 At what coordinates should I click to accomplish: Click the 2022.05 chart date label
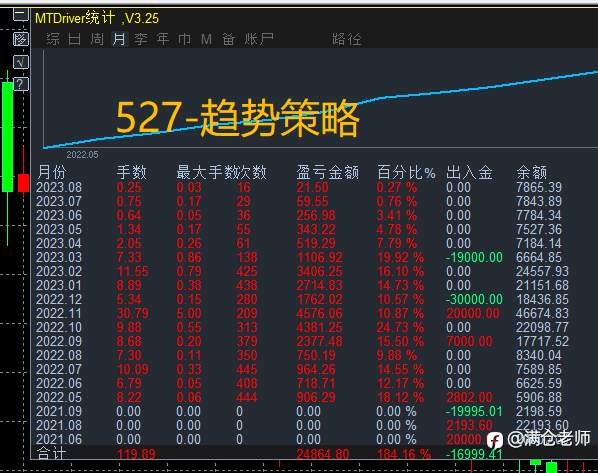(82, 155)
